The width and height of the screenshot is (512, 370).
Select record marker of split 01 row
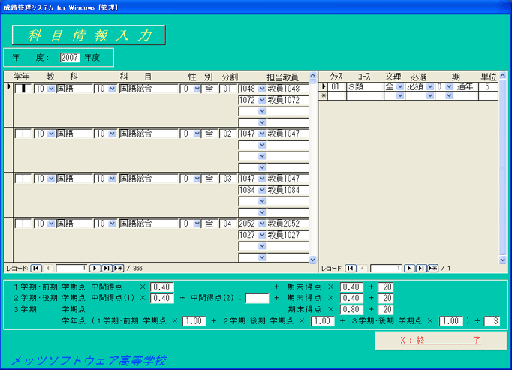point(9,105)
